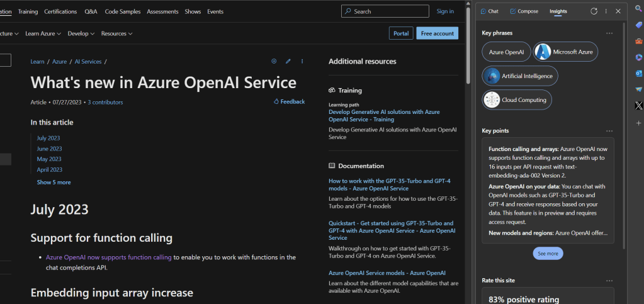Expand the Learn Azure dropdown menu
644x304 pixels.
tap(43, 33)
